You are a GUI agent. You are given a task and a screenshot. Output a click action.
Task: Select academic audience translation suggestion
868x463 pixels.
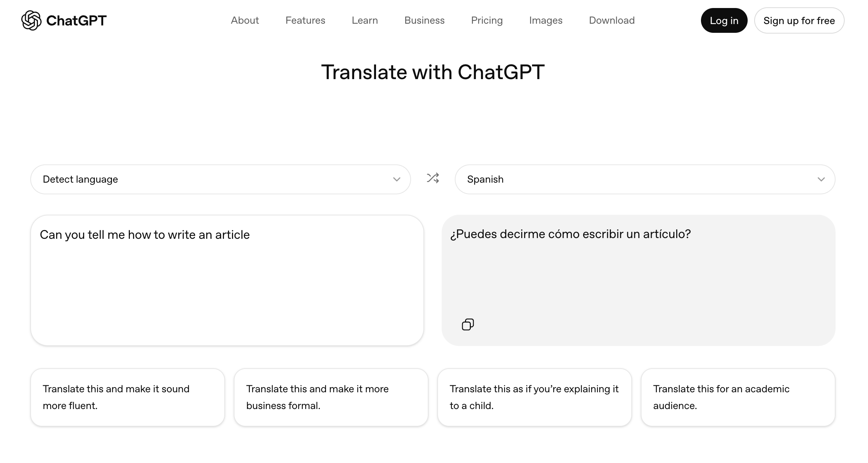click(738, 397)
